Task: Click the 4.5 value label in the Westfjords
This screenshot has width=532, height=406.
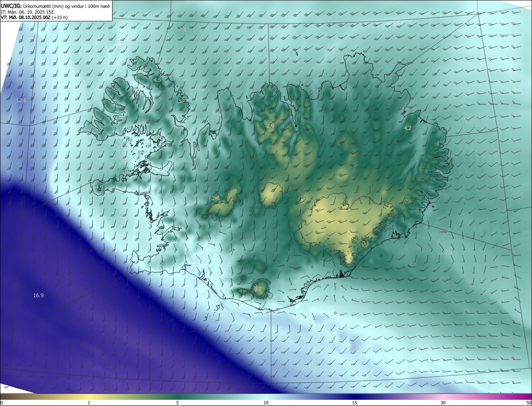Action: point(157,80)
